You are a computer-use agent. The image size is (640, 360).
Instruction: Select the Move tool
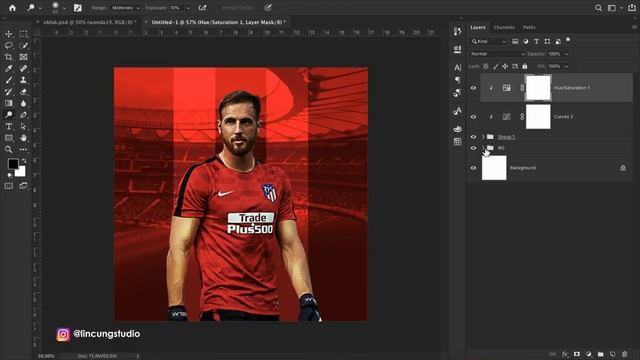[x=9, y=34]
